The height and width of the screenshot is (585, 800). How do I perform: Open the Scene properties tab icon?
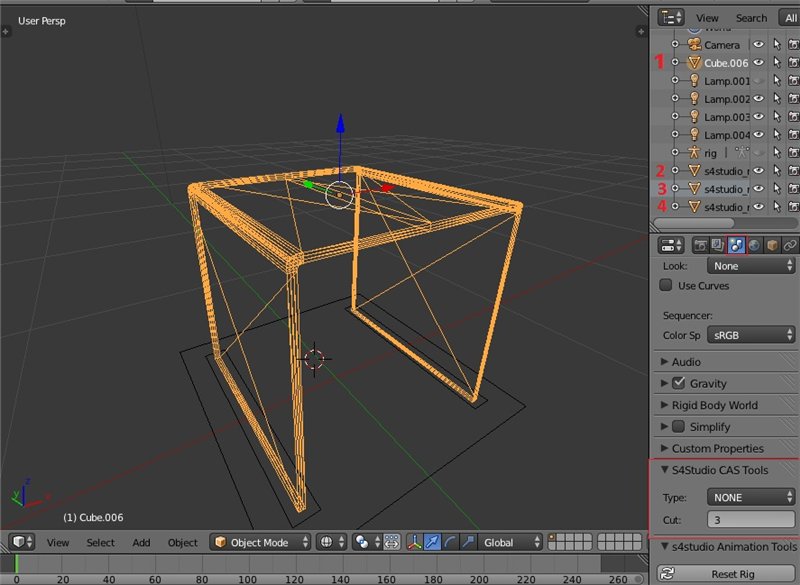coord(736,244)
